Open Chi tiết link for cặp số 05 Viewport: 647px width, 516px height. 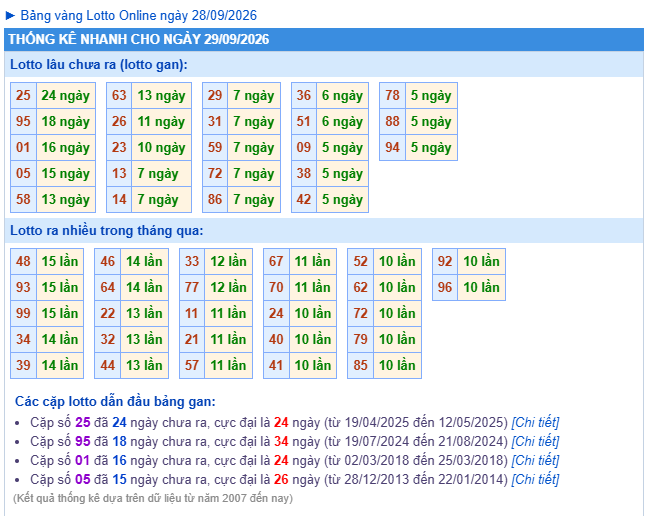point(535,479)
